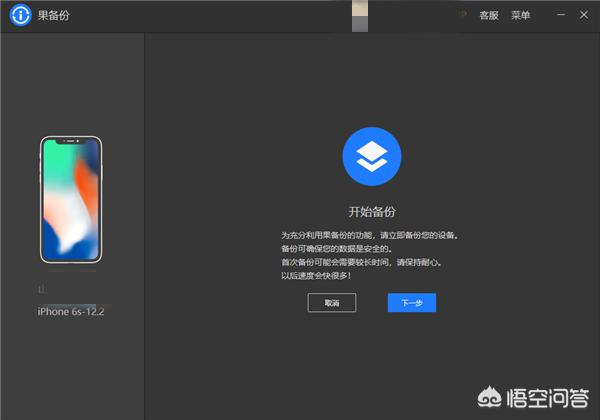Click the 果备份 title text
This screenshot has width=600, height=420.
coord(53,17)
